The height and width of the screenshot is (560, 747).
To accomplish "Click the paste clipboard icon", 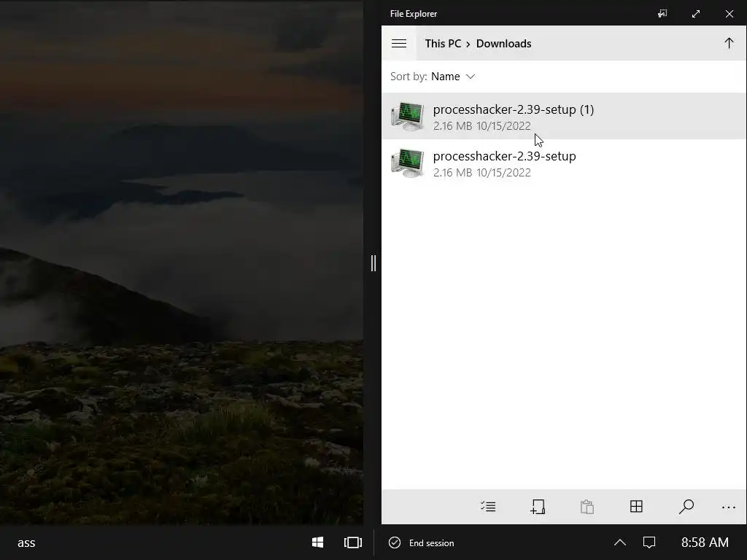I will (x=587, y=507).
